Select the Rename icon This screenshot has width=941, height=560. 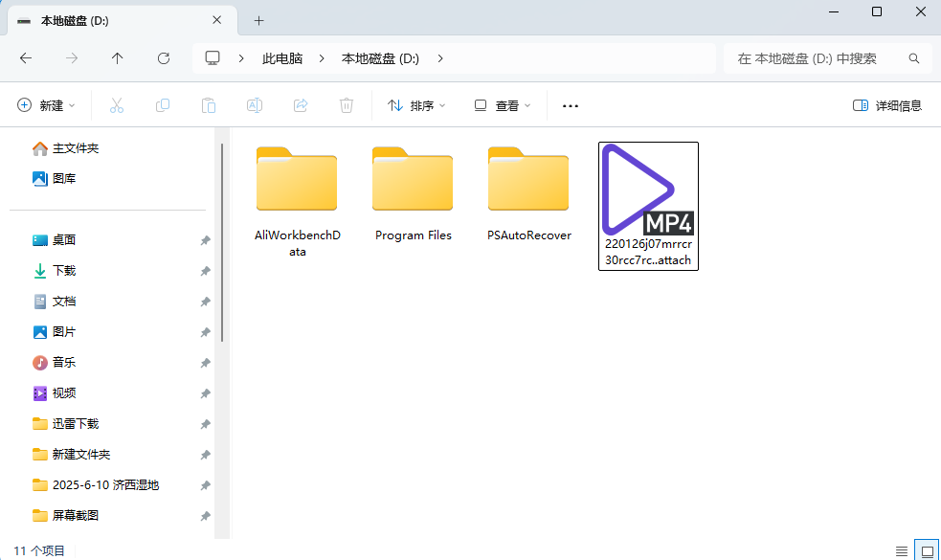pyautogui.click(x=255, y=105)
